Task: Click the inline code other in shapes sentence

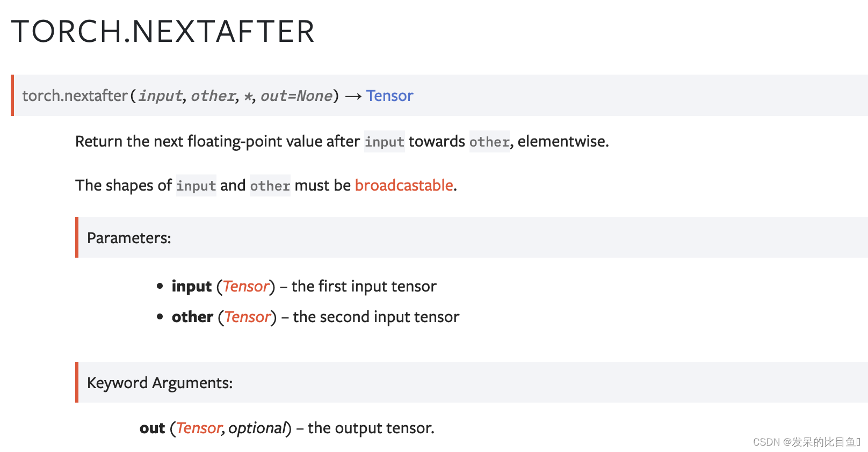Action: pyautogui.click(x=270, y=186)
